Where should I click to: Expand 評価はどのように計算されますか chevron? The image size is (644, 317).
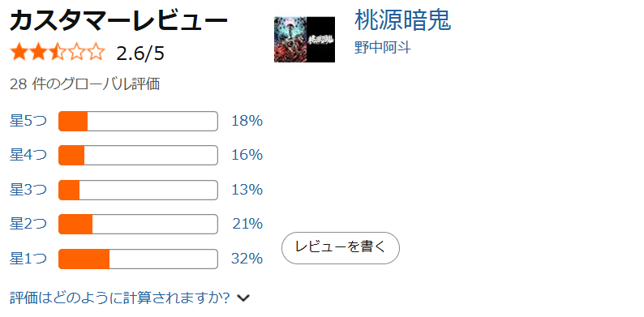coord(243,298)
